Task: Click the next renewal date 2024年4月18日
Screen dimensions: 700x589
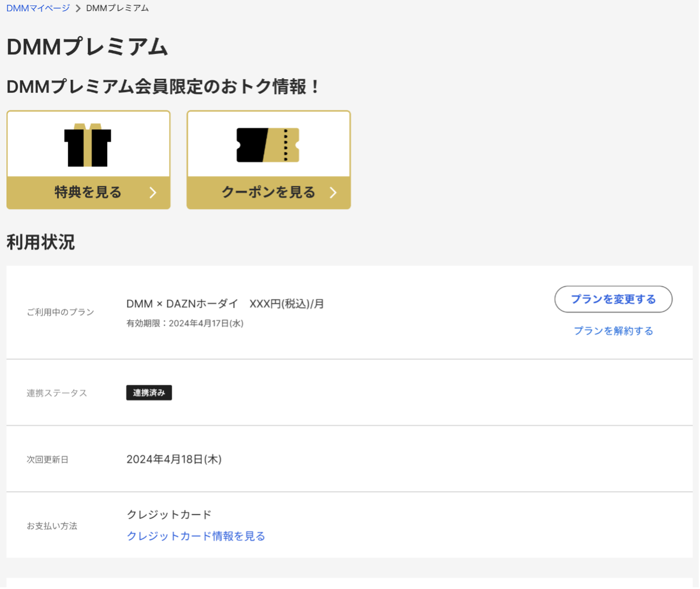Action: click(174, 459)
